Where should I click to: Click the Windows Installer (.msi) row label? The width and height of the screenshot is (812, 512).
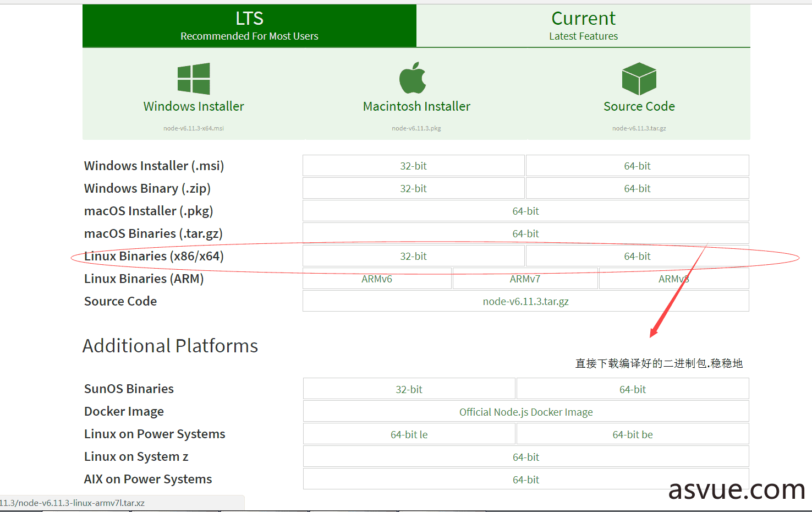pyautogui.click(x=154, y=166)
